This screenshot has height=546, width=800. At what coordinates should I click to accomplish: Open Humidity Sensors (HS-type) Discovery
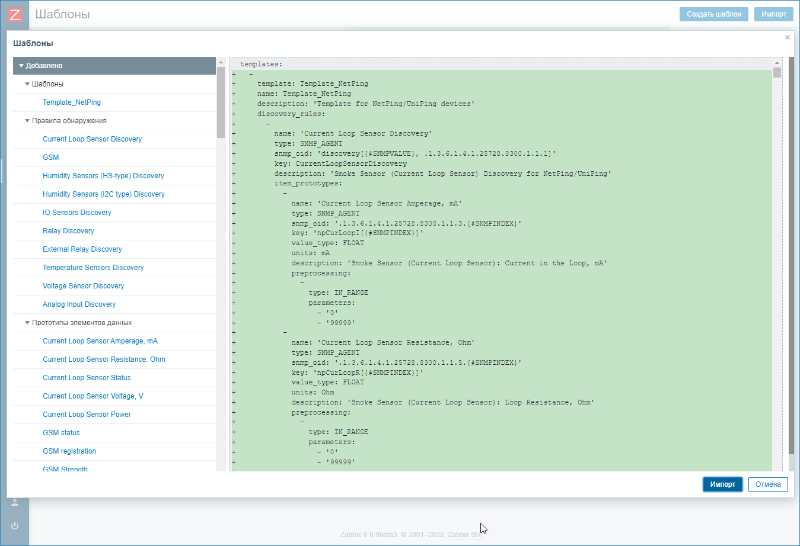[103, 176]
